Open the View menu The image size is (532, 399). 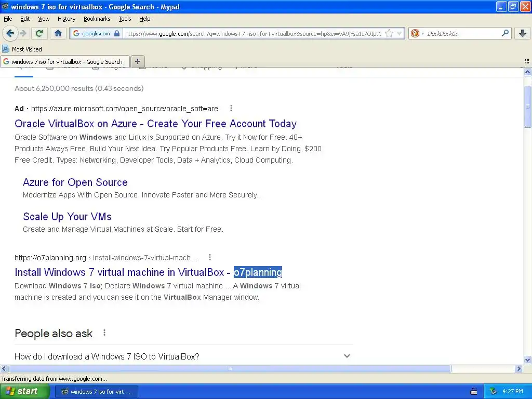tap(44, 19)
